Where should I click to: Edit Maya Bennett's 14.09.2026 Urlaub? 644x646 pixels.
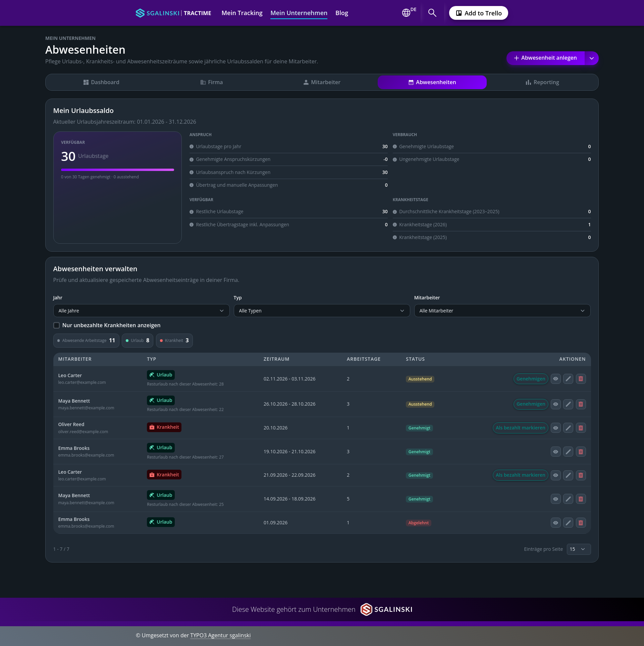pos(568,499)
